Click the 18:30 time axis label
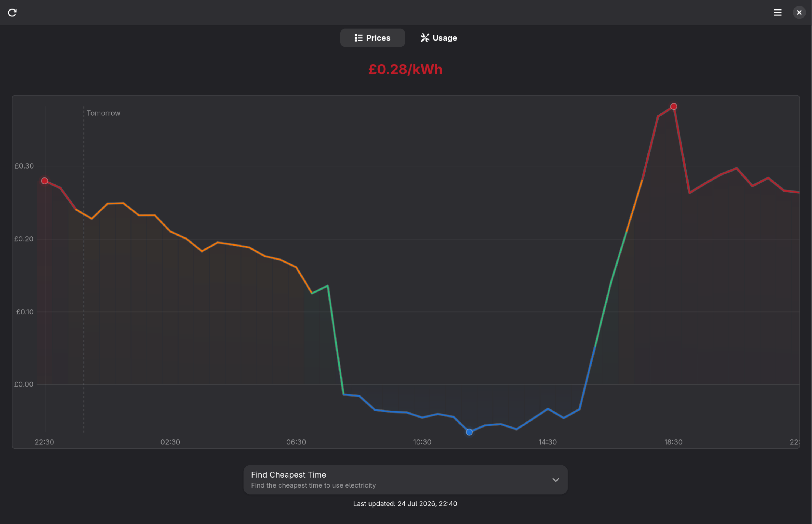The width and height of the screenshot is (812, 524). [x=673, y=442]
